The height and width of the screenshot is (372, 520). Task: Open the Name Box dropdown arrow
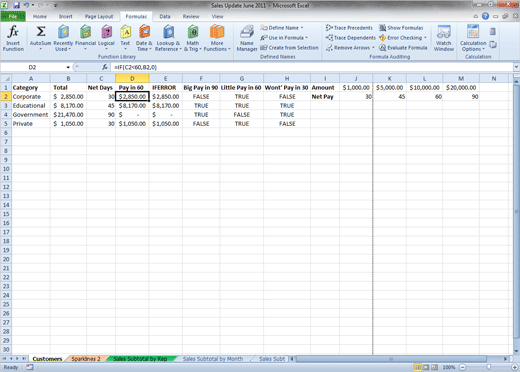[x=68, y=67]
